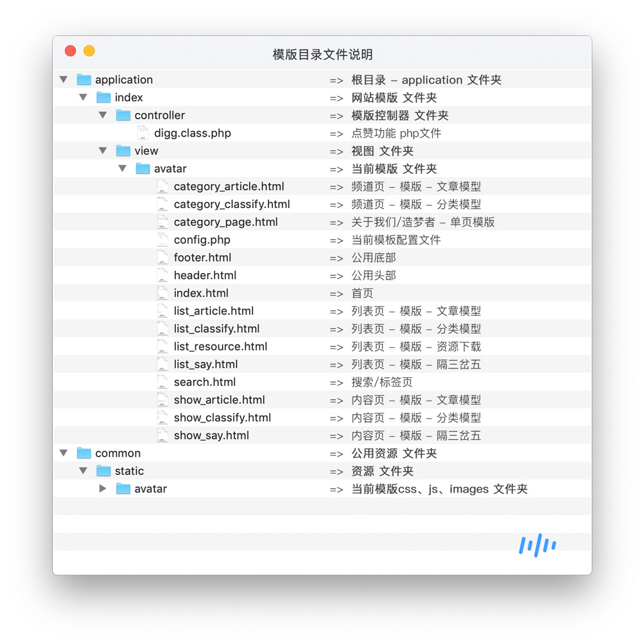Click the '公用底部' description text
Image resolution: width=644 pixels, height=644 pixels.
tap(374, 258)
